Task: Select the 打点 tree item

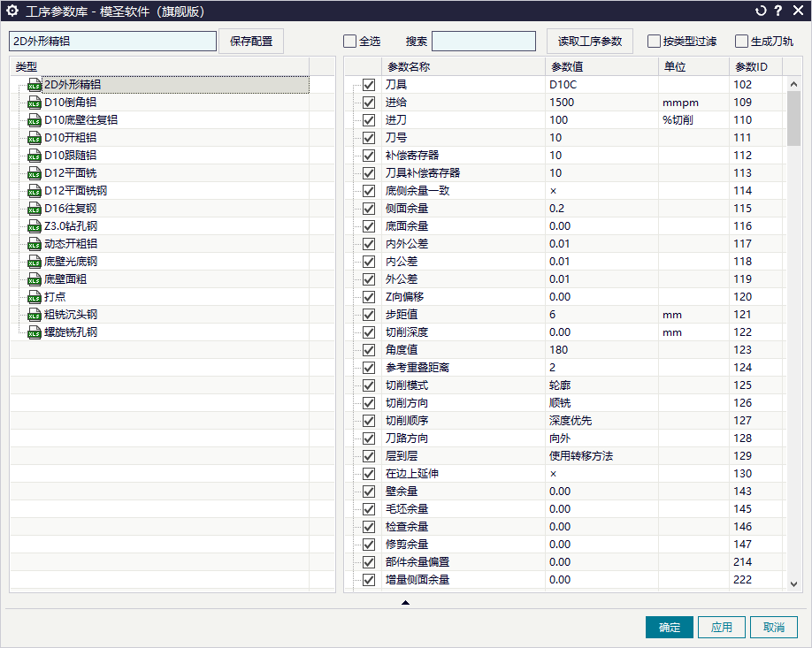Action: coord(55,297)
